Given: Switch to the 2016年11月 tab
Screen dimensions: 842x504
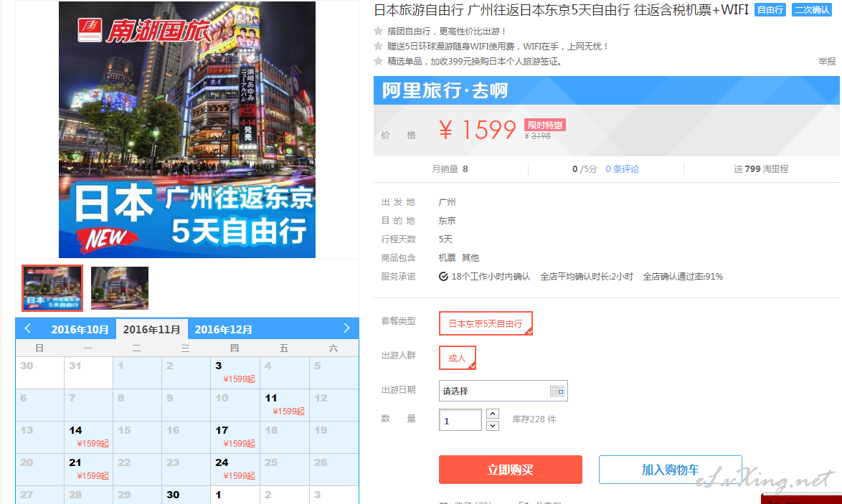Looking at the screenshot, I should (152, 330).
